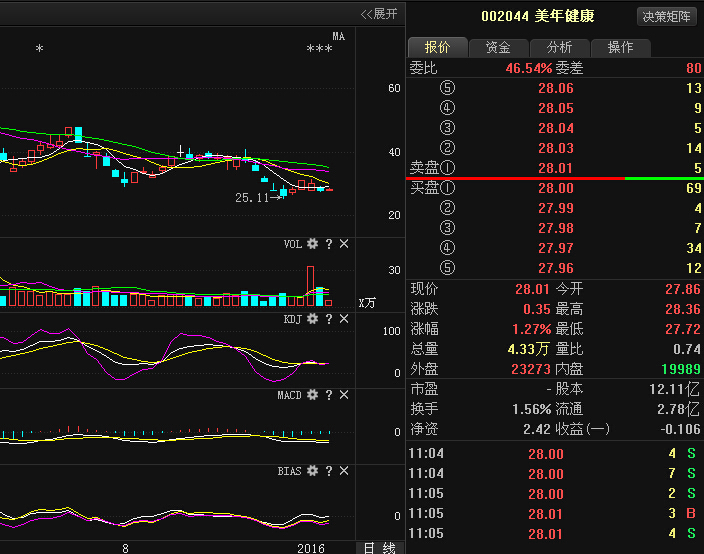Click the triple-asterisk marker on chart
The height and width of the screenshot is (554, 704).
319,48
